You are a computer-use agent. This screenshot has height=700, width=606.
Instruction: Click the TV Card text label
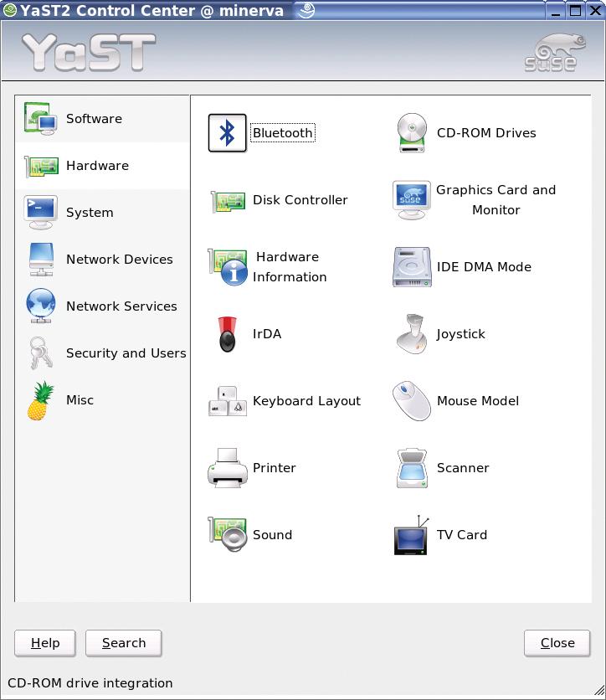[462, 535]
